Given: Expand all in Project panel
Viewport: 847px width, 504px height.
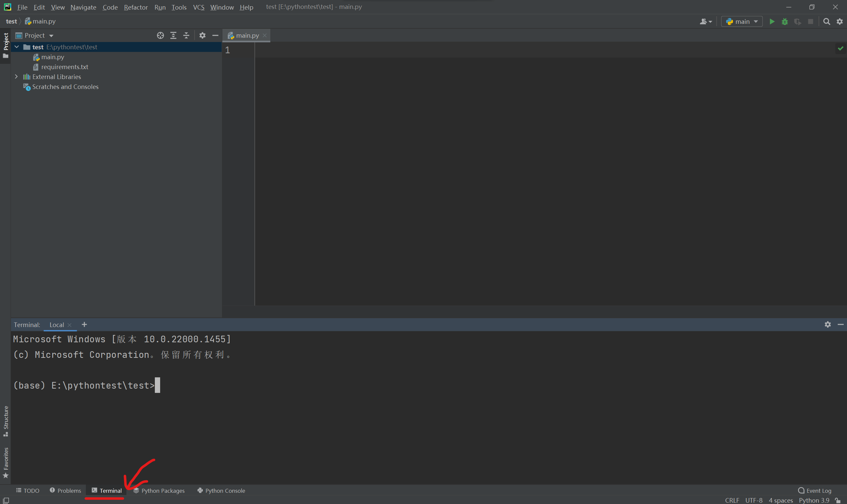Looking at the screenshot, I should point(173,35).
